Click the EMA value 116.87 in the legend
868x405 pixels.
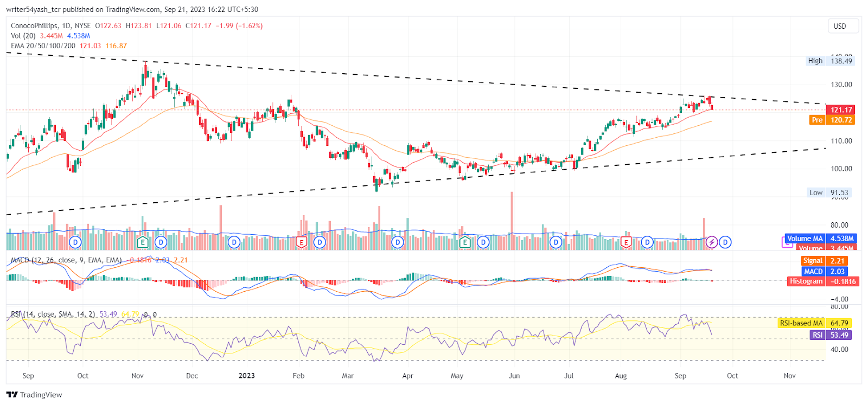pyautogui.click(x=116, y=46)
